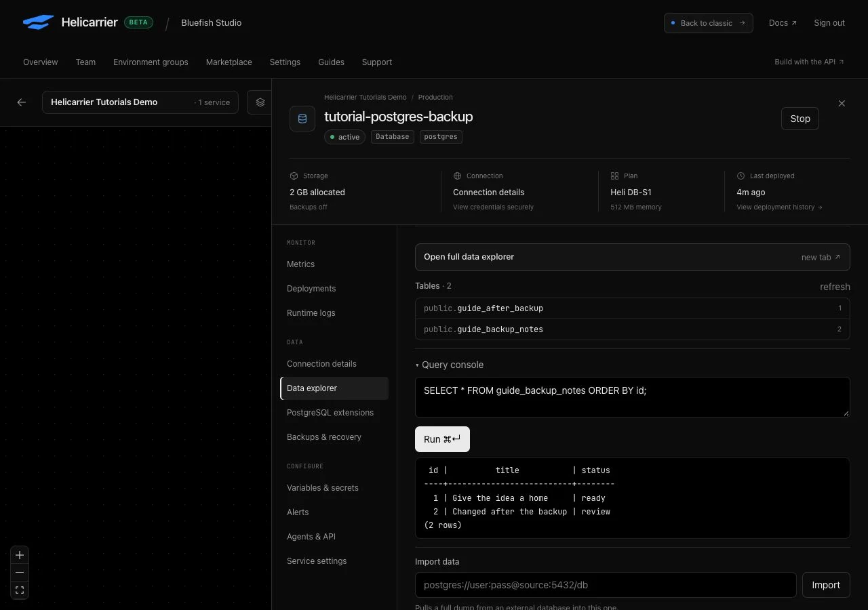Click the Run query button
This screenshot has width=868, height=610.
pyautogui.click(x=442, y=439)
